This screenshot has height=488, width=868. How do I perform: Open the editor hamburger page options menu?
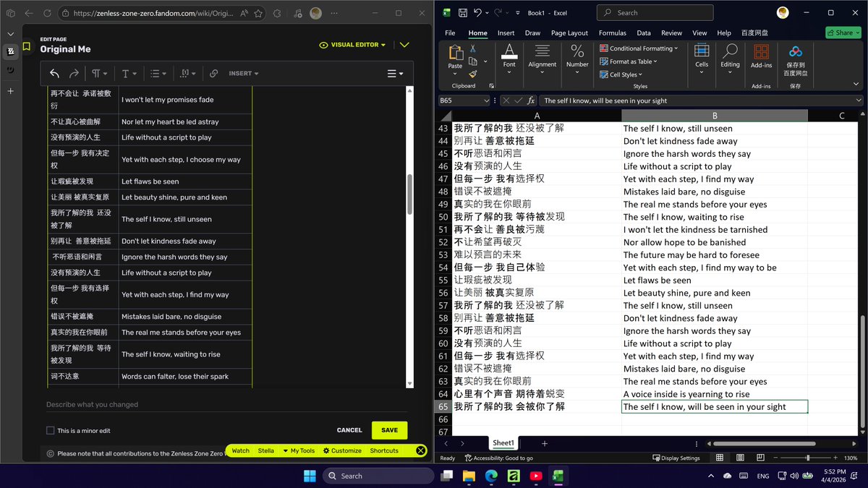tap(395, 74)
